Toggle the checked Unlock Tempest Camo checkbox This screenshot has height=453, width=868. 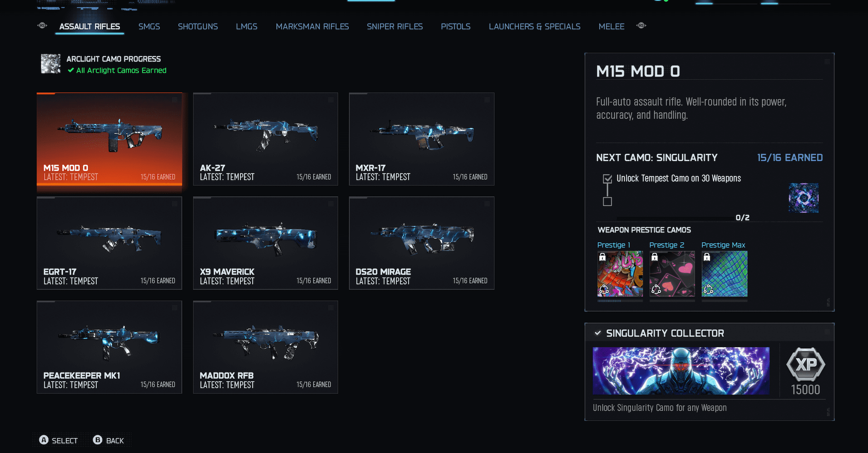tap(607, 179)
